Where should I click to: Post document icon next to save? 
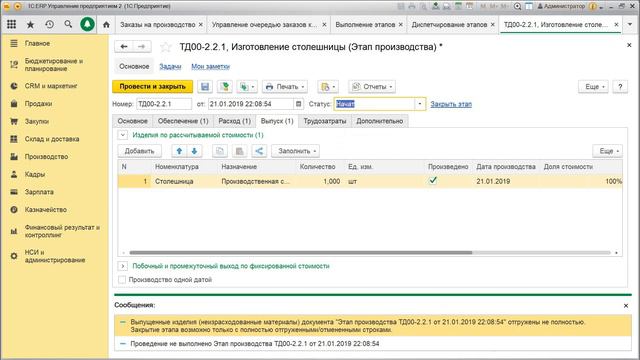224,87
